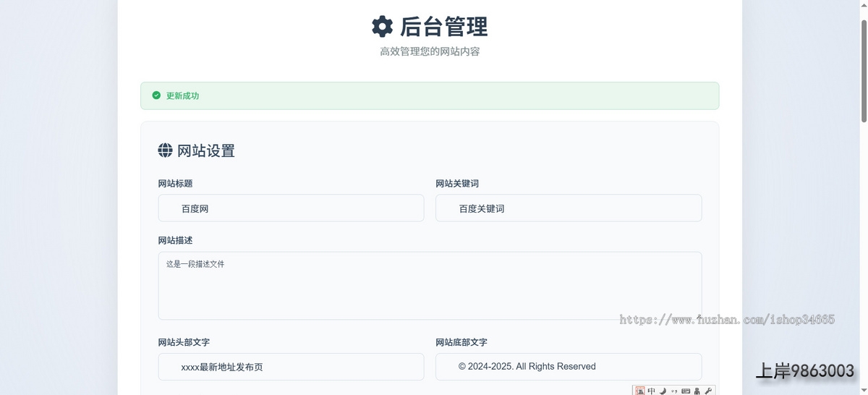Screen dimensions: 868x395
Task: Click the IME logo icon in input toolbar
Action: click(640, 391)
